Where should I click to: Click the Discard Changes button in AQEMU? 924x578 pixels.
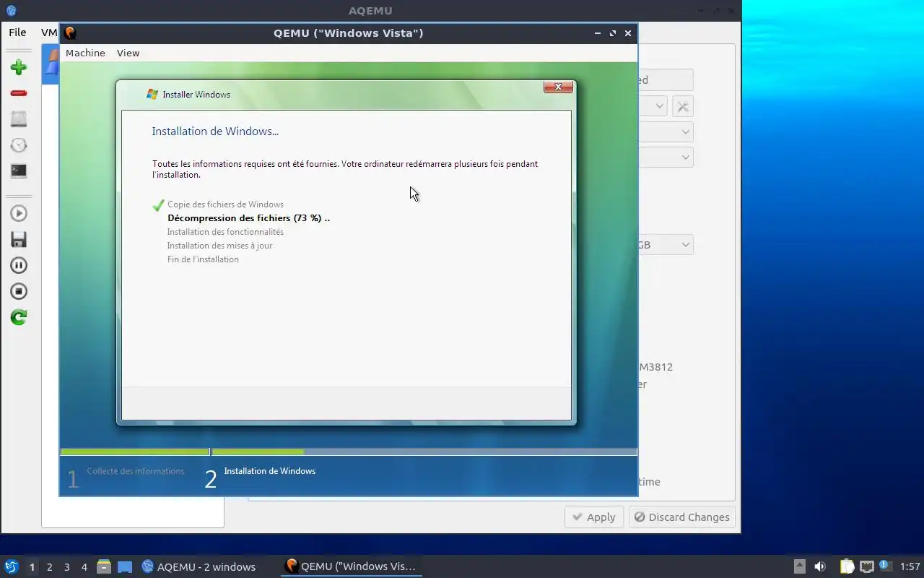pyautogui.click(x=682, y=517)
